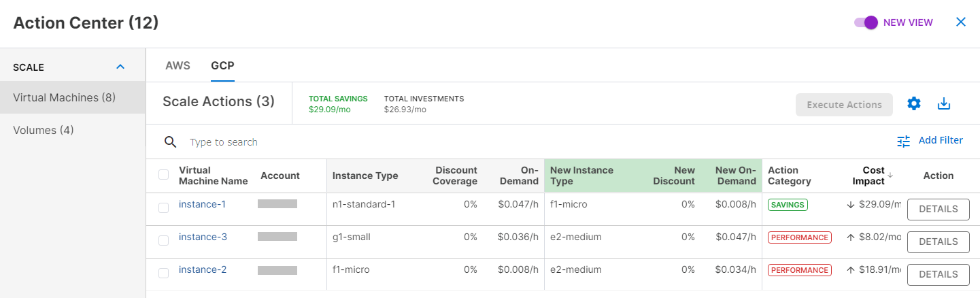Screen dimensions: 980x298
Task: Click the search magnifier icon
Action: [171, 142]
